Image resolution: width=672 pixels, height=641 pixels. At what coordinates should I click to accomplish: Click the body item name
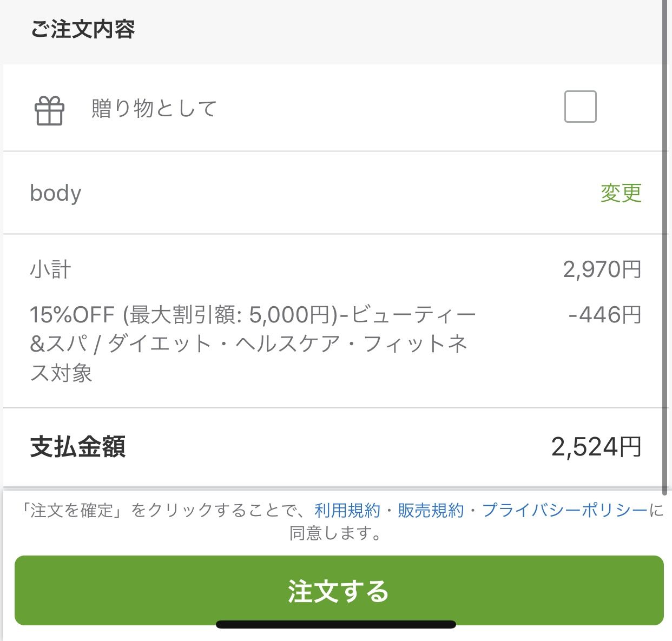click(x=56, y=193)
